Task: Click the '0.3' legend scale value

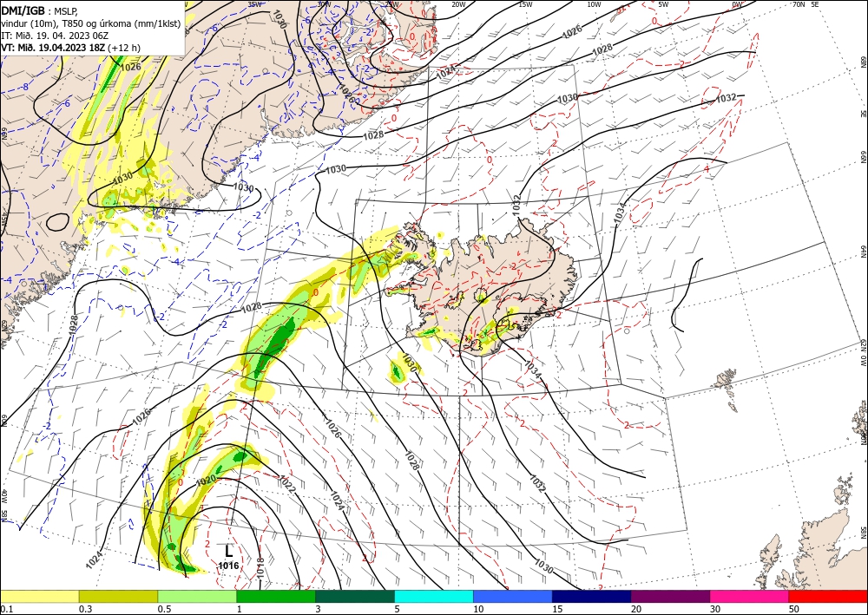Action: 85,609
